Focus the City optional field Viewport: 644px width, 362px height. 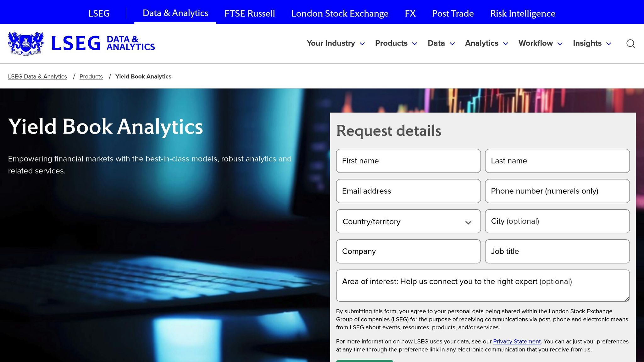557,221
